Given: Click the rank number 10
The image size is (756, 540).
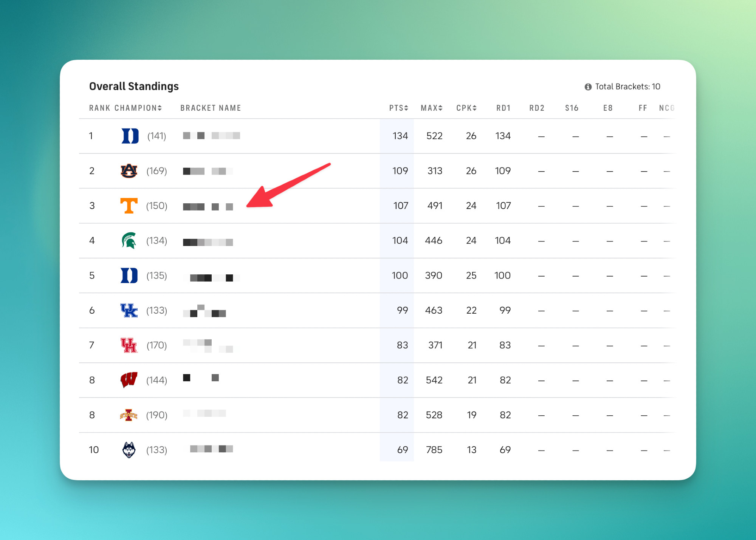Looking at the screenshot, I should click(94, 450).
